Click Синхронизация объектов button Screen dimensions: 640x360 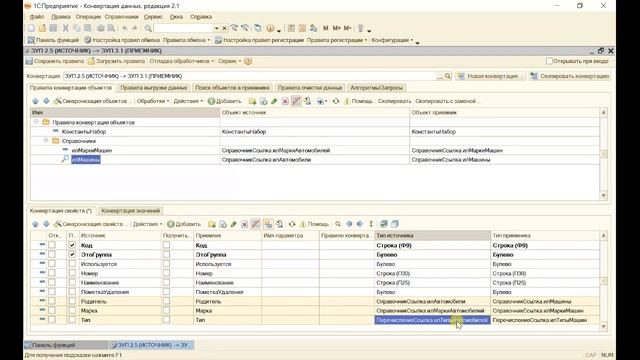92,101
